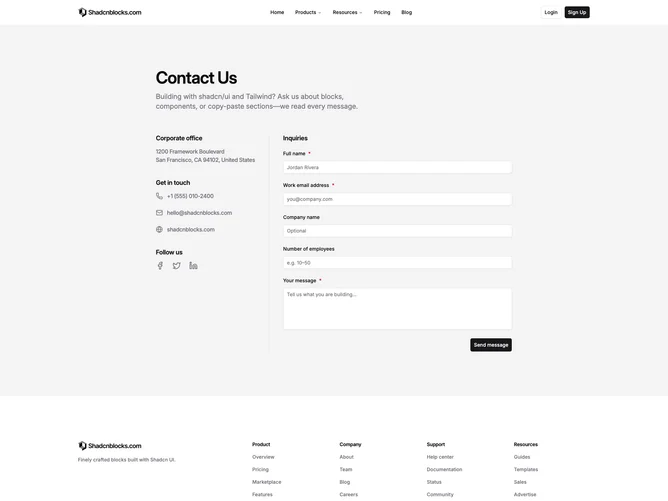Viewport: 668px width, 501px height.
Task: Open Blog in the top navigation
Action: point(406,12)
